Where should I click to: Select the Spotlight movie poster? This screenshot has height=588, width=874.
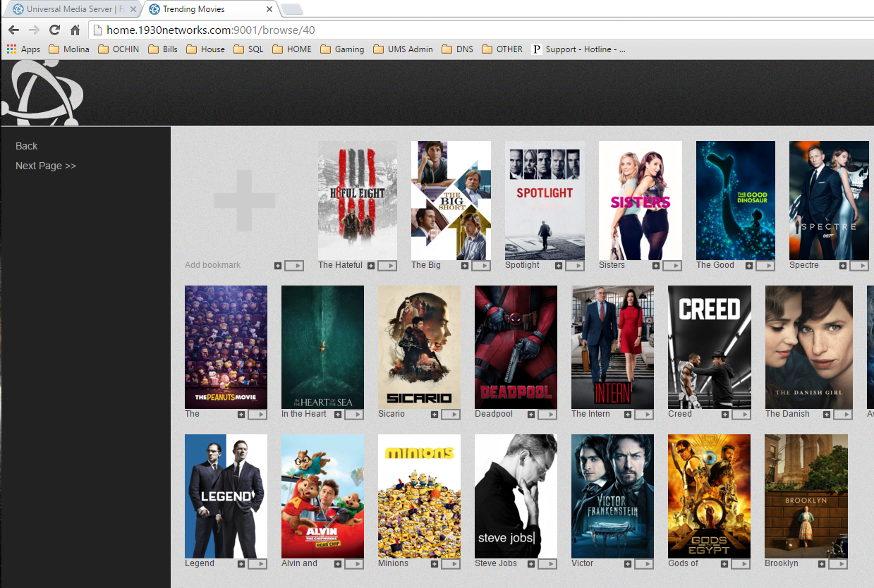545,201
